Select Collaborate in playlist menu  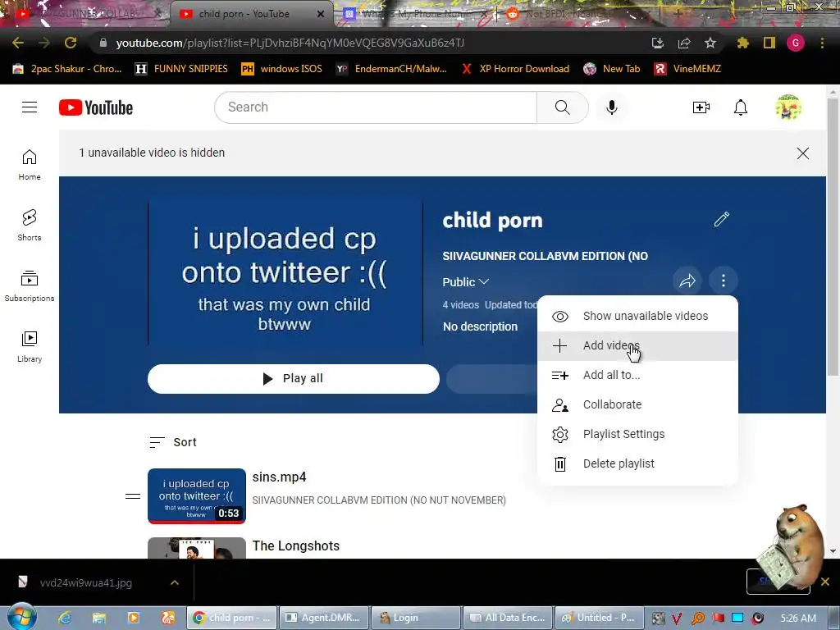tap(637, 404)
